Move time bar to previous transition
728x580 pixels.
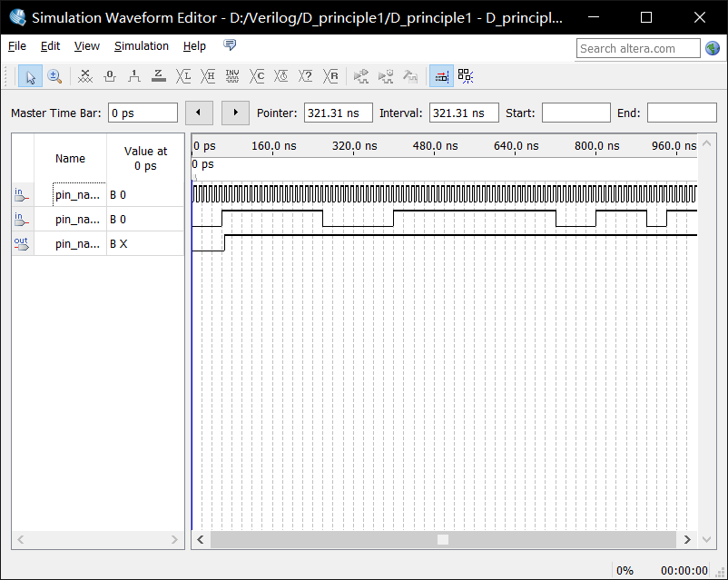point(199,113)
